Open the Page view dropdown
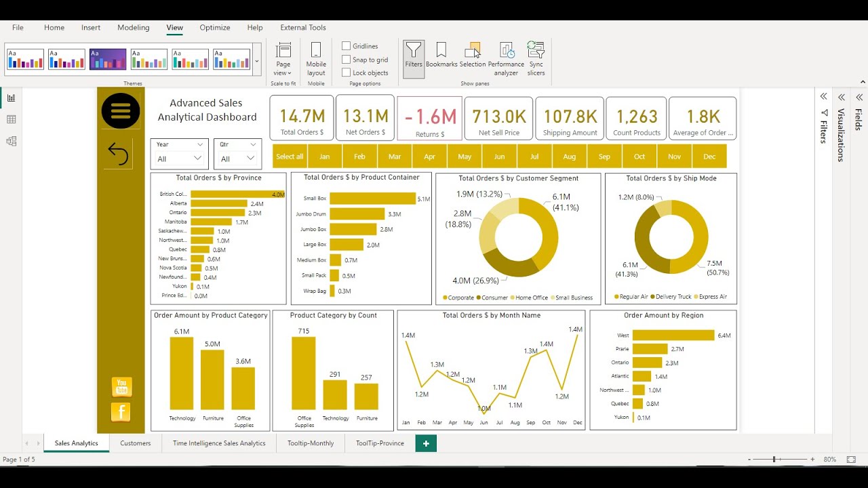This screenshot has width=868, height=488. 283,60
